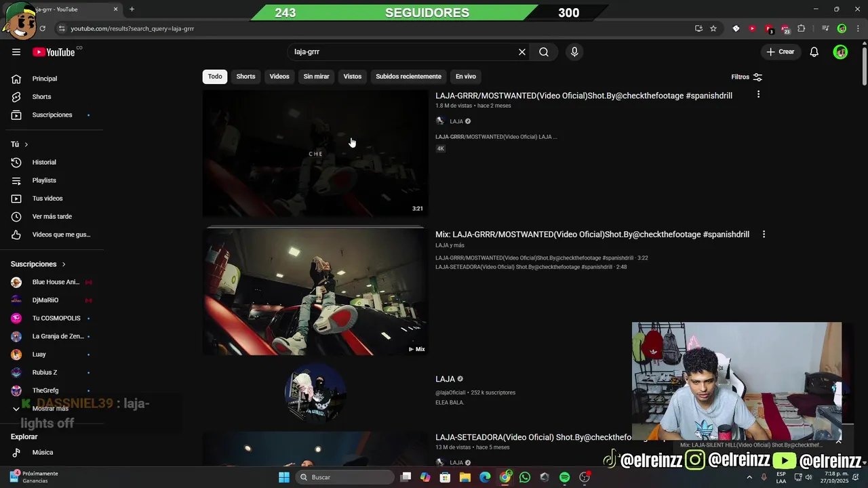Select the Shorts filter chip
Image resolution: width=868 pixels, height=488 pixels.
245,77
